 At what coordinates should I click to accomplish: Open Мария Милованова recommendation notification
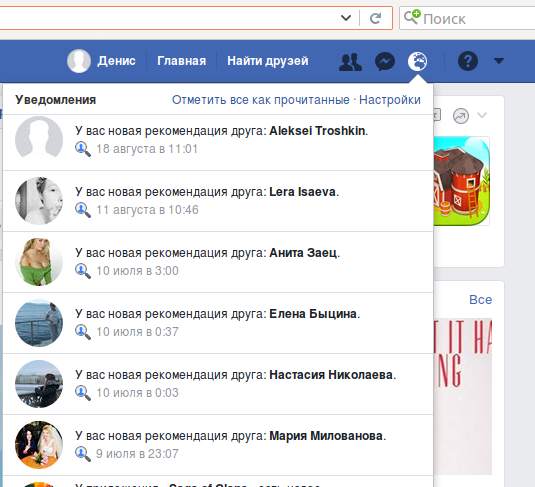[218, 445]
